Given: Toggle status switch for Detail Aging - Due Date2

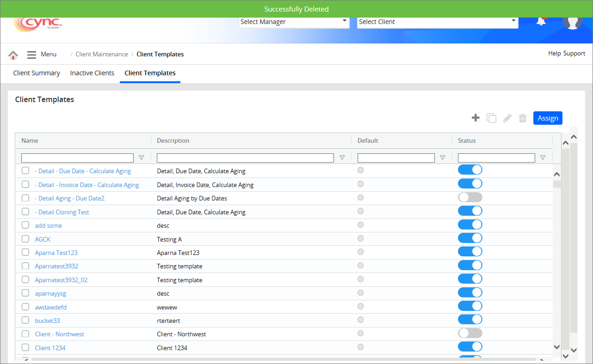Looking at the screenshot, I should pyautogui.click(x=470, y=197).
